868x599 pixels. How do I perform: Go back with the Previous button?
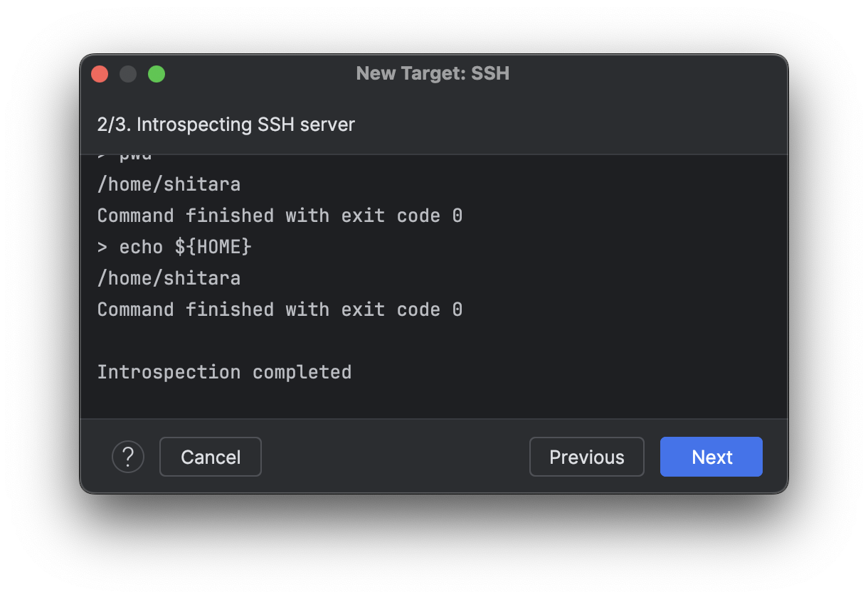click(586, 457)
